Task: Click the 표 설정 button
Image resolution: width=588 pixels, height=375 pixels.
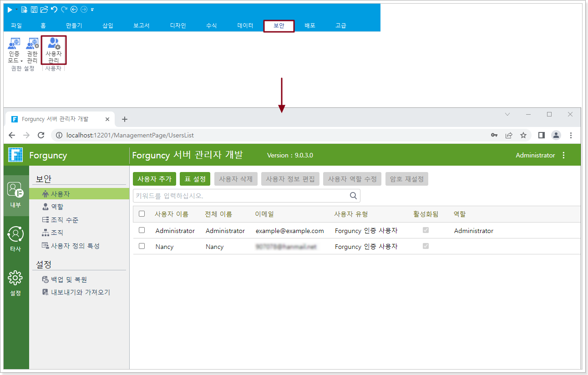Action: tap(195, 179)
